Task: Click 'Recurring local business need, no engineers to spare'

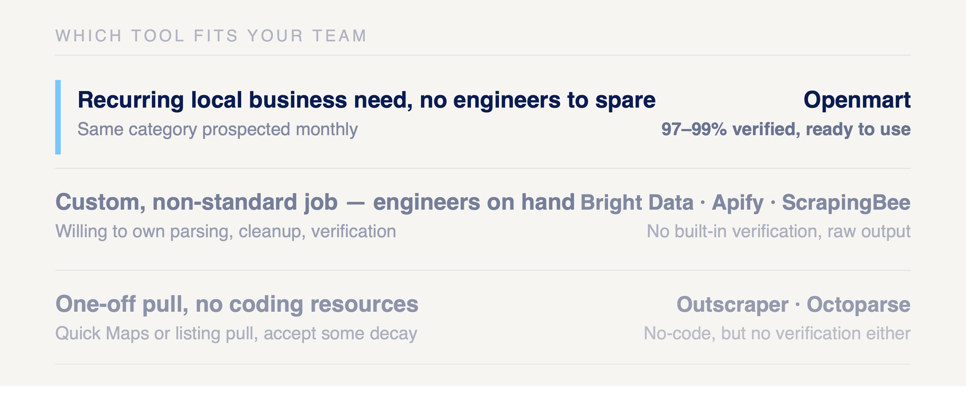Action: (367, 100)
